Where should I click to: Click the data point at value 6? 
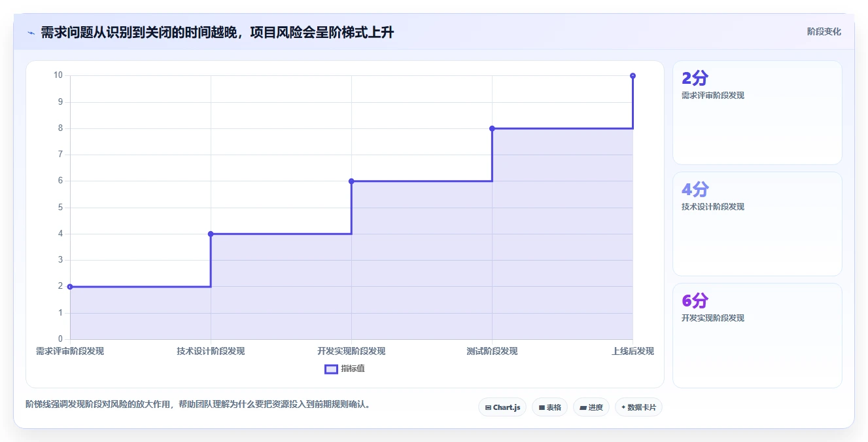(351, 181)
